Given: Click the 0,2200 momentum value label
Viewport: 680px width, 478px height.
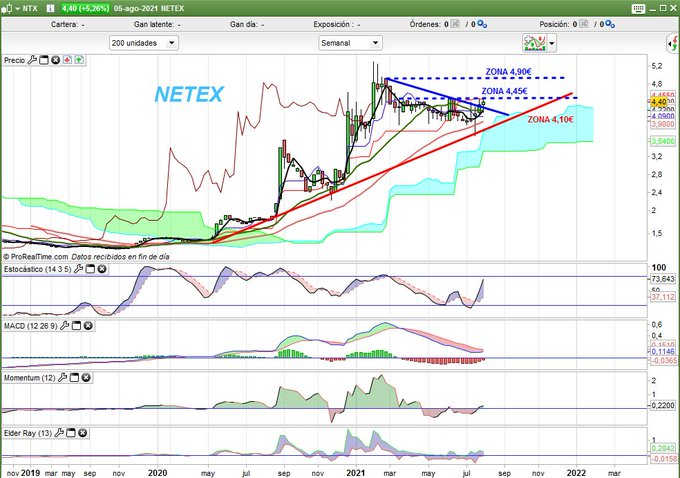Looking at the screenshot, I should click(663, 405).
